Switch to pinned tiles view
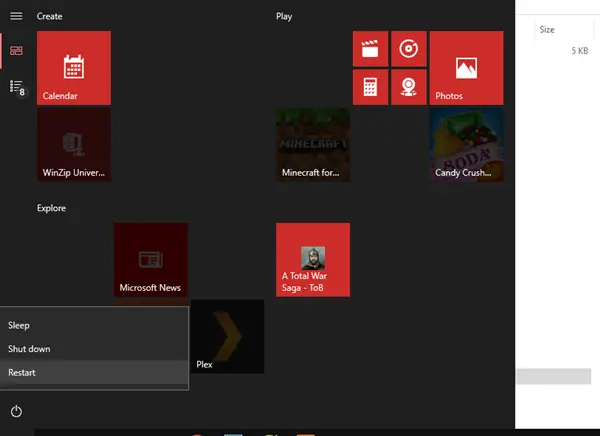The height and width of the screenshot is (436, 600). click(16, 51)
